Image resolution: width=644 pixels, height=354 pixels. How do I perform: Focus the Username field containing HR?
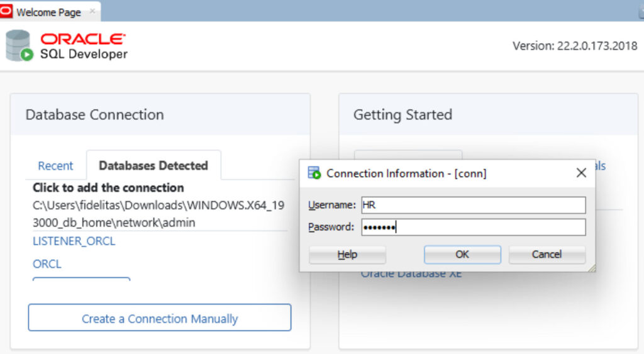click(x=474, y=205)
